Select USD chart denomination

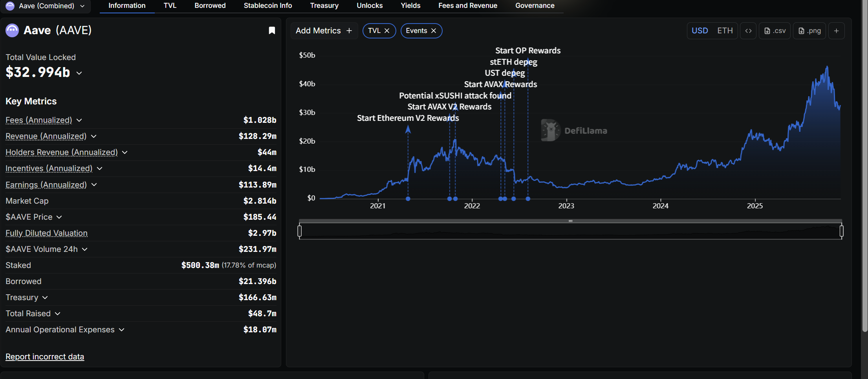[x=700, y=31]
